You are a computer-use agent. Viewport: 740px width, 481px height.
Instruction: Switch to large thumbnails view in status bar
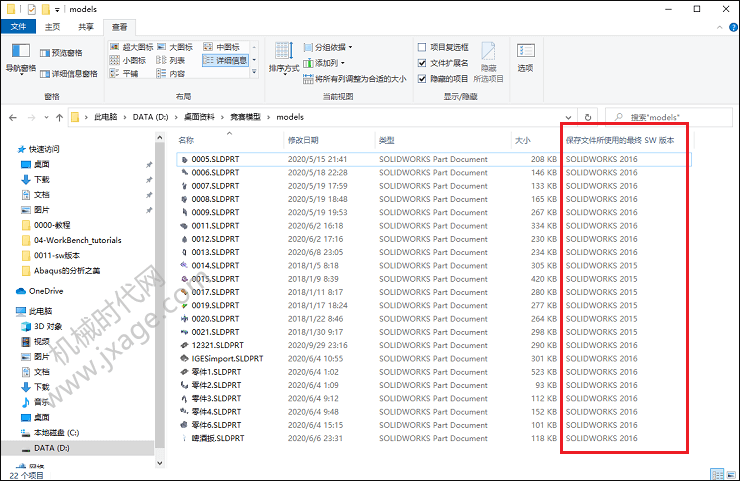tap(733, 474)
